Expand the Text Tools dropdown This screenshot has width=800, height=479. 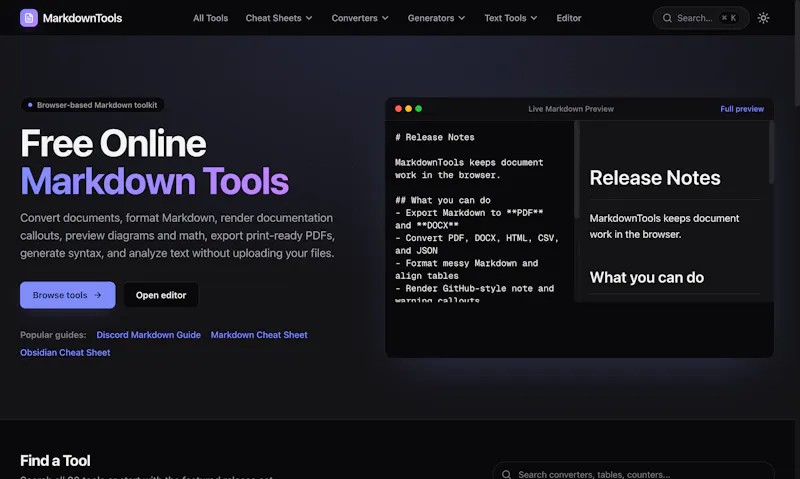pos(511,18)
